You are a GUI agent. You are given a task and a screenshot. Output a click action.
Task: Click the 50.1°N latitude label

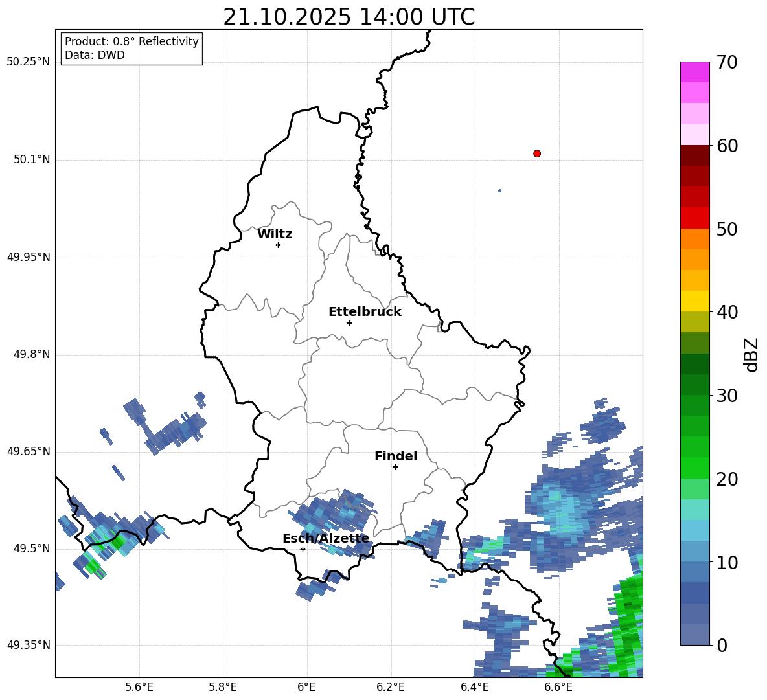32,160
